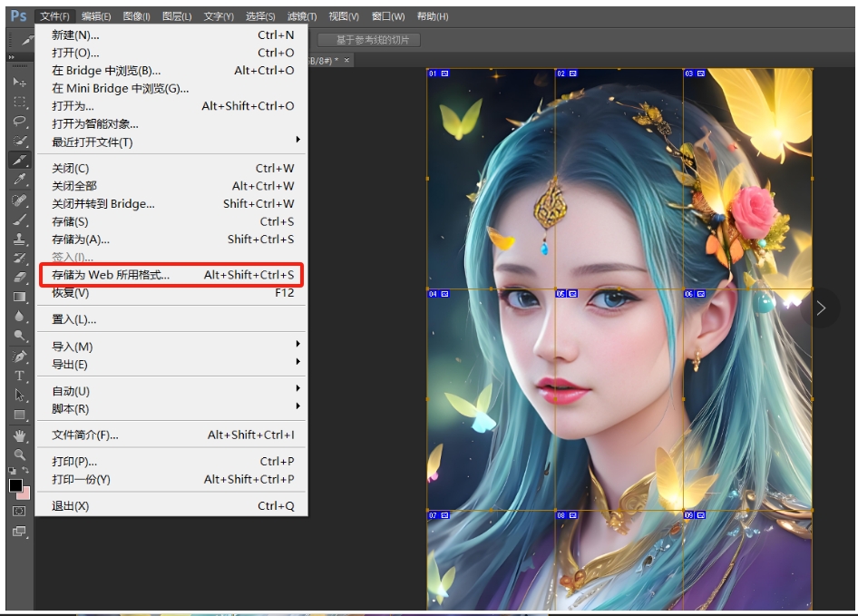Screen dimensions: 858x616
Task: Close the open document tab
Action: pyautogui.click(x=346, y=60)
